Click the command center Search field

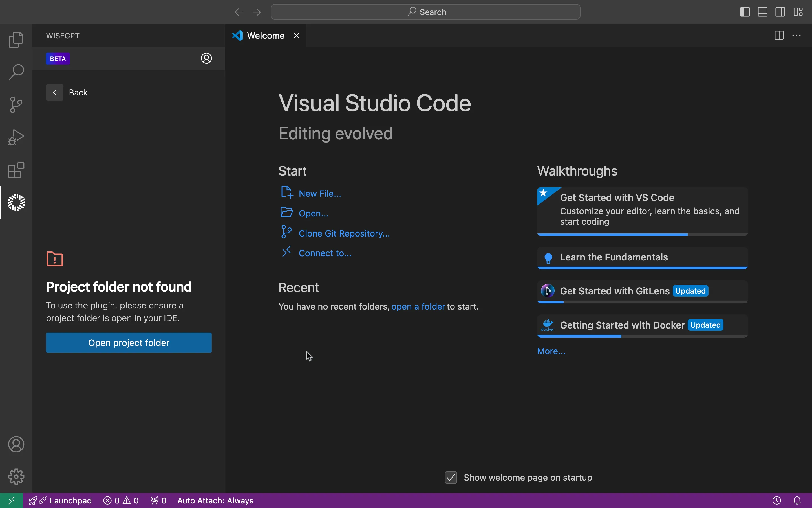pos(425,12)
